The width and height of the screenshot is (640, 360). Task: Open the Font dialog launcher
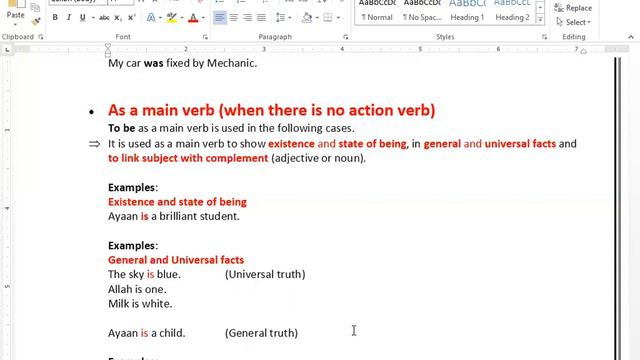205,37
